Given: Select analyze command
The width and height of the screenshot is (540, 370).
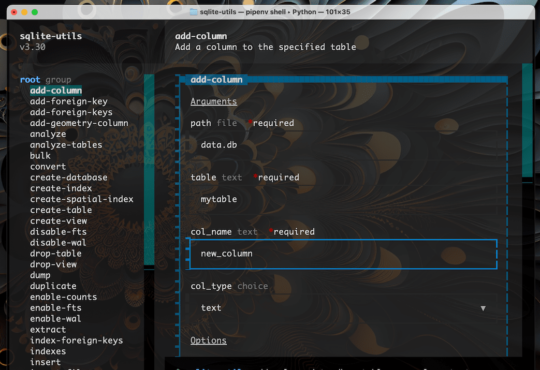Looking at the screenshot, I should 48,134.
